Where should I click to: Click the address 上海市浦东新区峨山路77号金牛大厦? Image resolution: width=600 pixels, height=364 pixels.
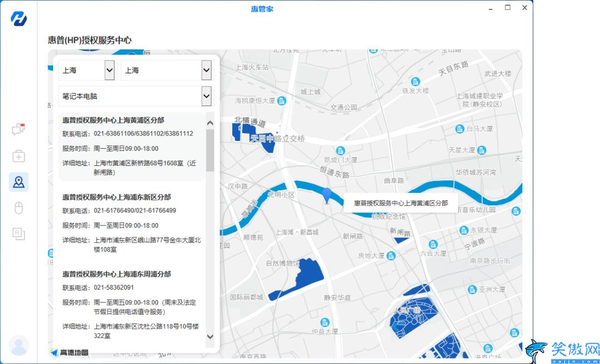(147, 245)
